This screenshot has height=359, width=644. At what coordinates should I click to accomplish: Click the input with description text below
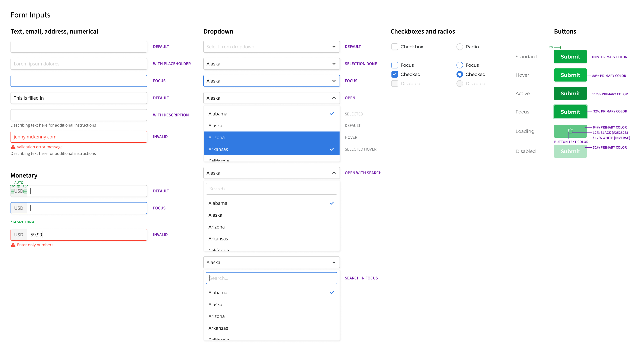[x=79, y=115]
